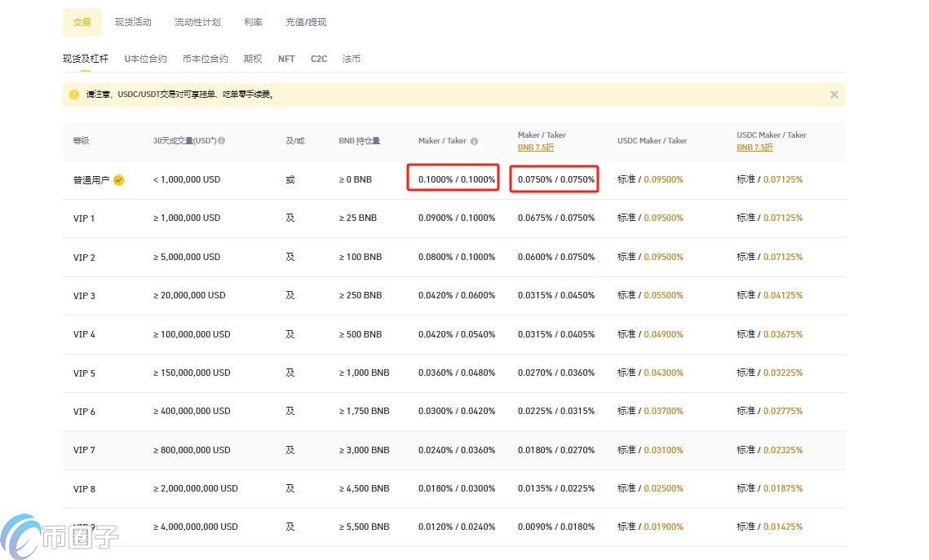Click the 0.0225% / 0.0315% fee cell
This screenshot has width=929, height=560.
(x=556, y=411)
